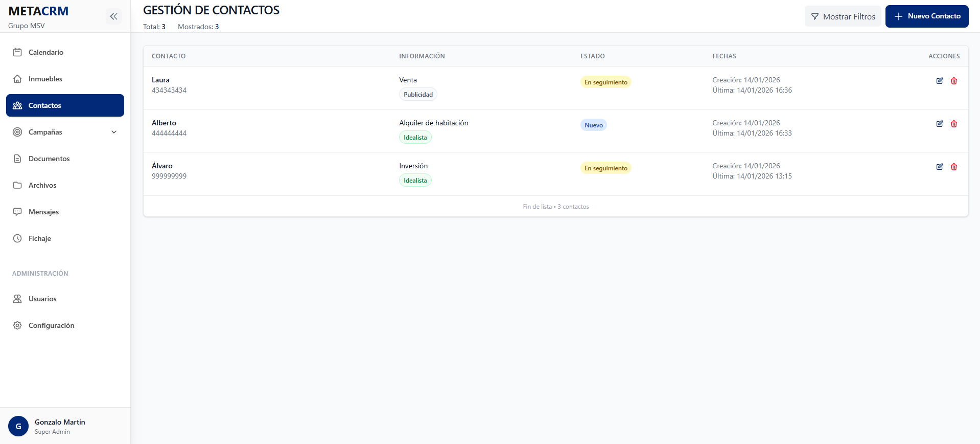This screenshot has height=444, width=980.
Task: Click the edit icon for Alberto
Action: coord(939,124)
